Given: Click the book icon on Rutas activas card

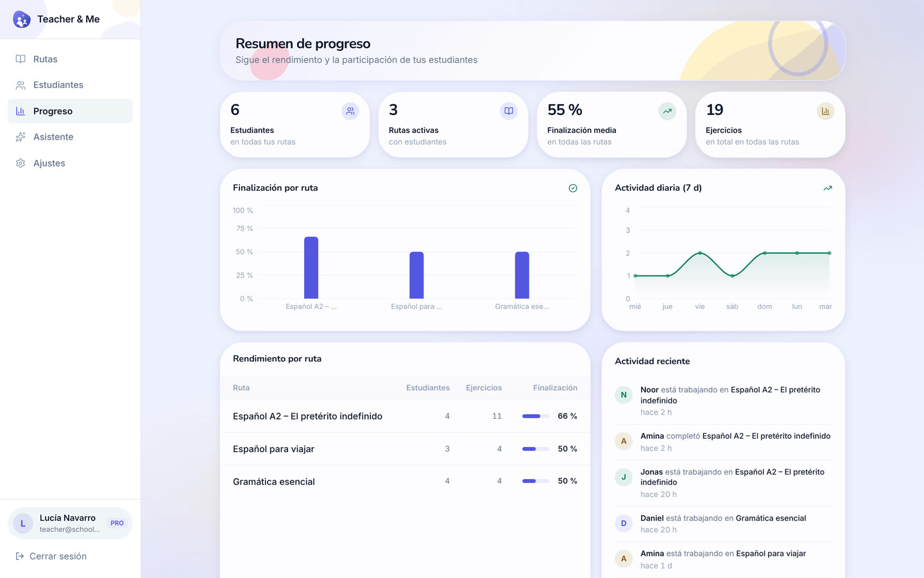Looking at the screenshot, I should point(509,111).
